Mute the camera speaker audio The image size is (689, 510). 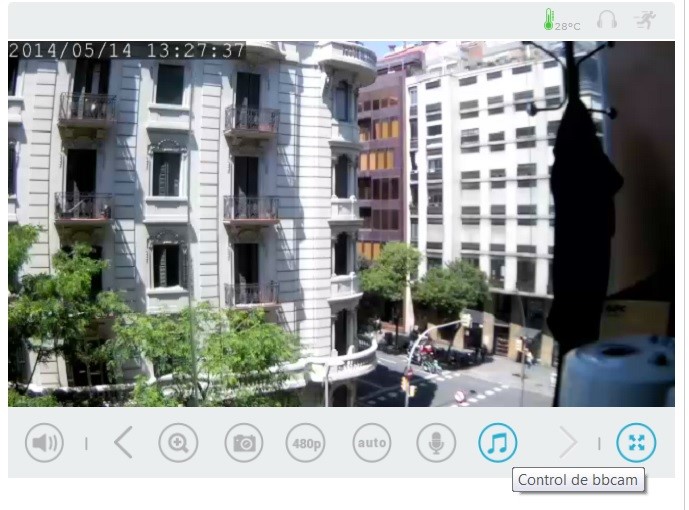[x=44, y=443]
